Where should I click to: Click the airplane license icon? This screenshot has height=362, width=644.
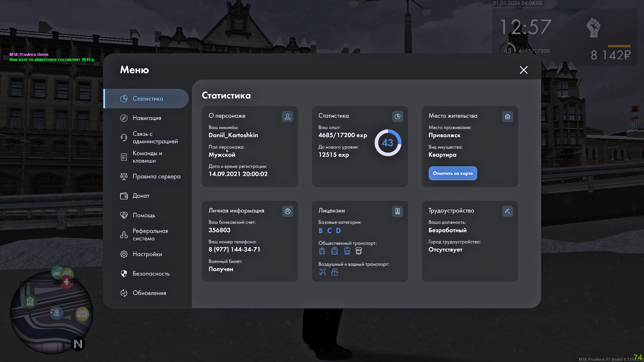click(322, 272)
